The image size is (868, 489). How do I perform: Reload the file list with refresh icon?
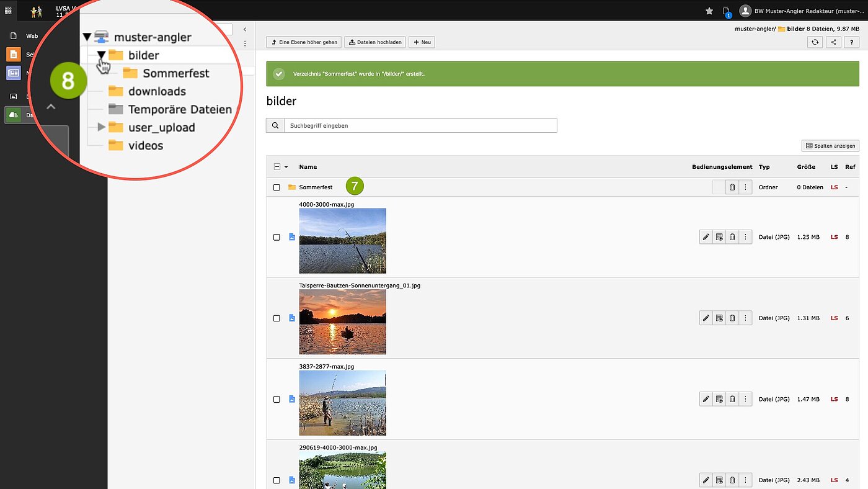click(815, 42)
